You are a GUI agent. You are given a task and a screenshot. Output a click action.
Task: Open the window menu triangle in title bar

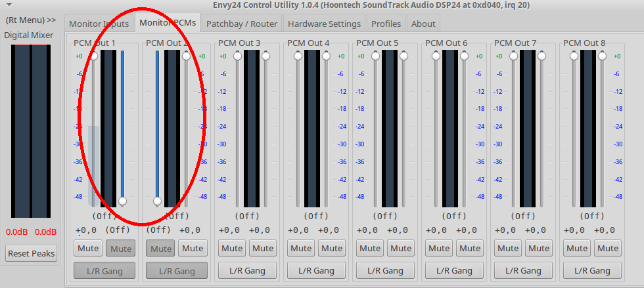point(9,5)
